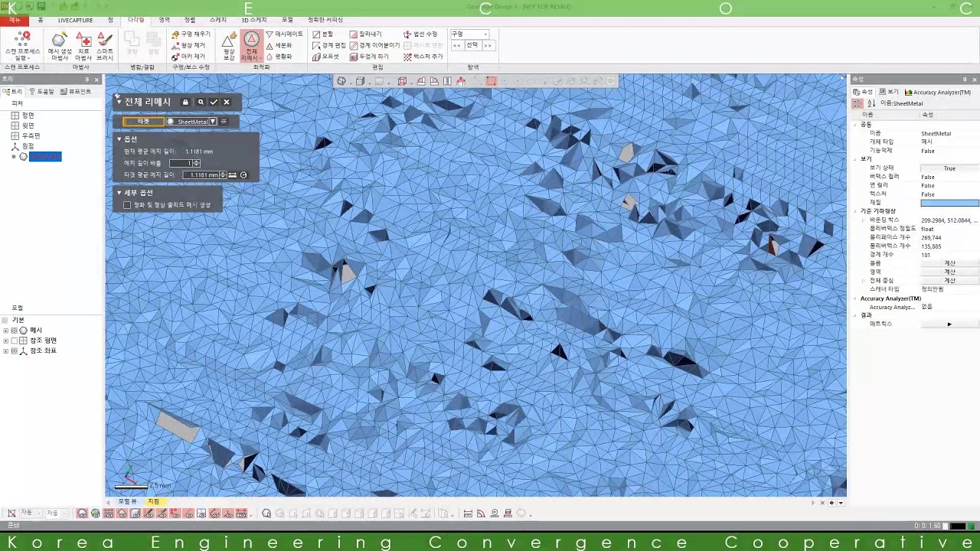
Task: Choose the 마커 제거 tool
Action: [x=188, y=56]
